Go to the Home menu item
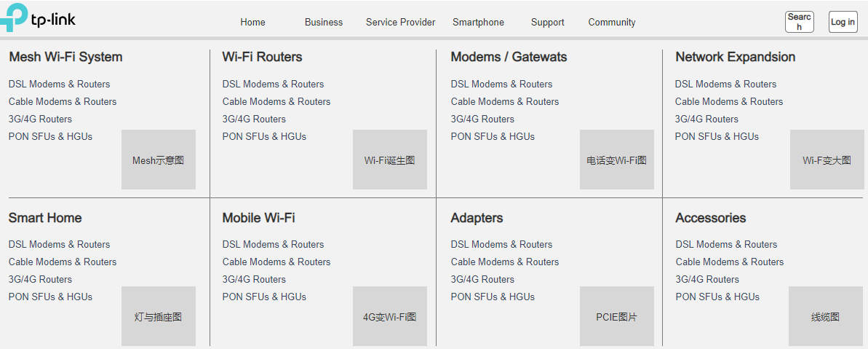868x349 pixels. 252,23
